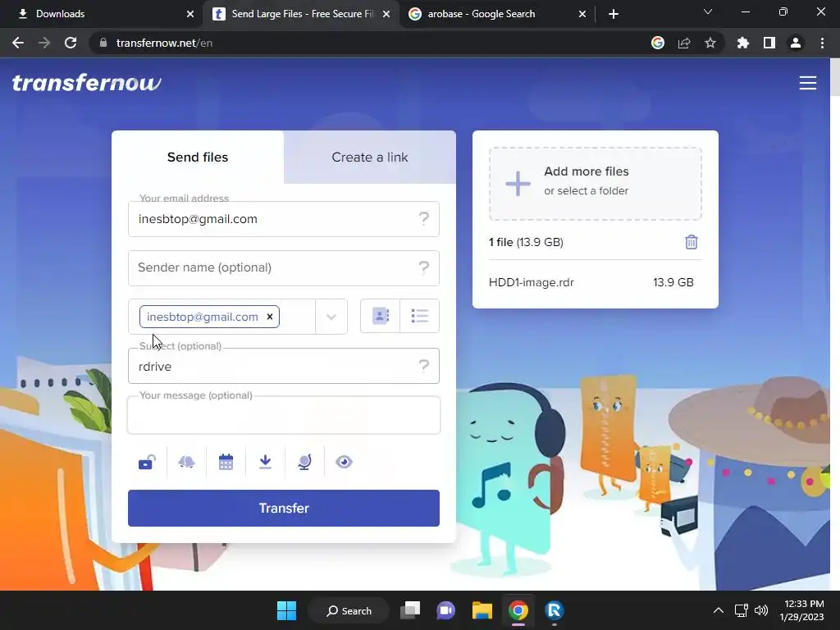
Task: Open the R-Drive app in taskbar
Action: pos(555,610)
